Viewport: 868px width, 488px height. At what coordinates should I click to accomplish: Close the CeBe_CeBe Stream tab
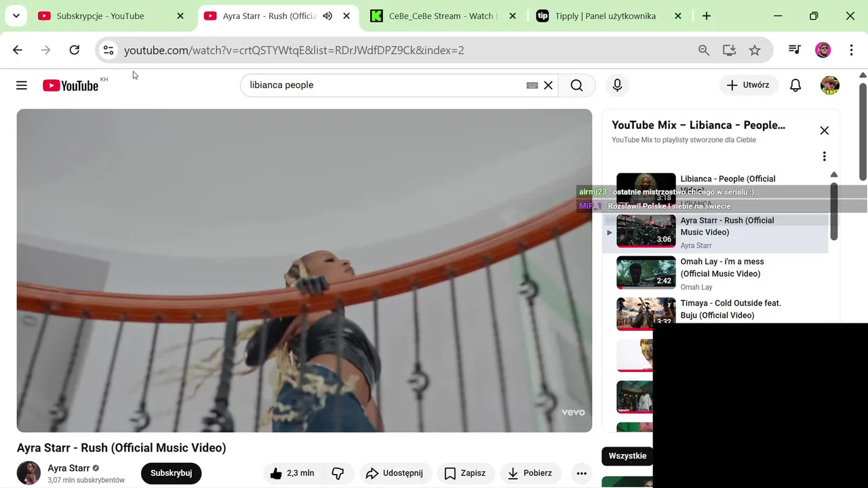click(512, 16)
